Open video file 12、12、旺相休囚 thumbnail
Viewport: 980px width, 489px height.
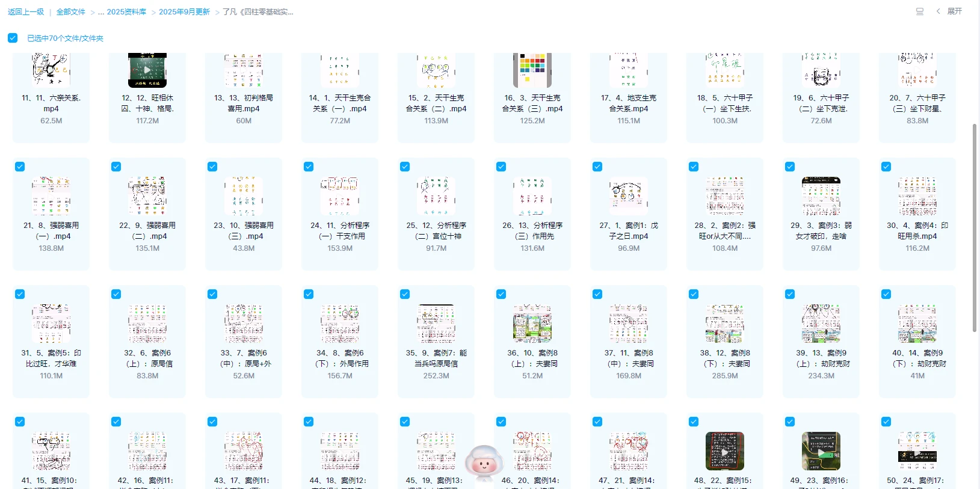point(147,70)
